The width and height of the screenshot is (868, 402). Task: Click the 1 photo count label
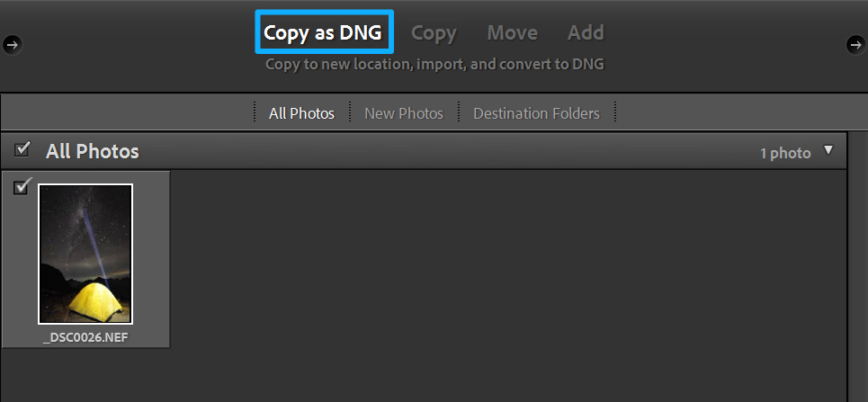[785, 154]
